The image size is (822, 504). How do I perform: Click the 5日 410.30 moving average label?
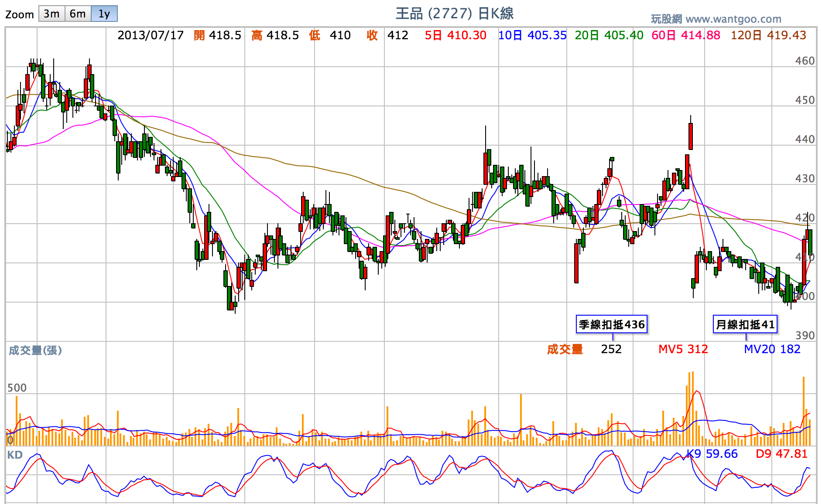[456, 35]
